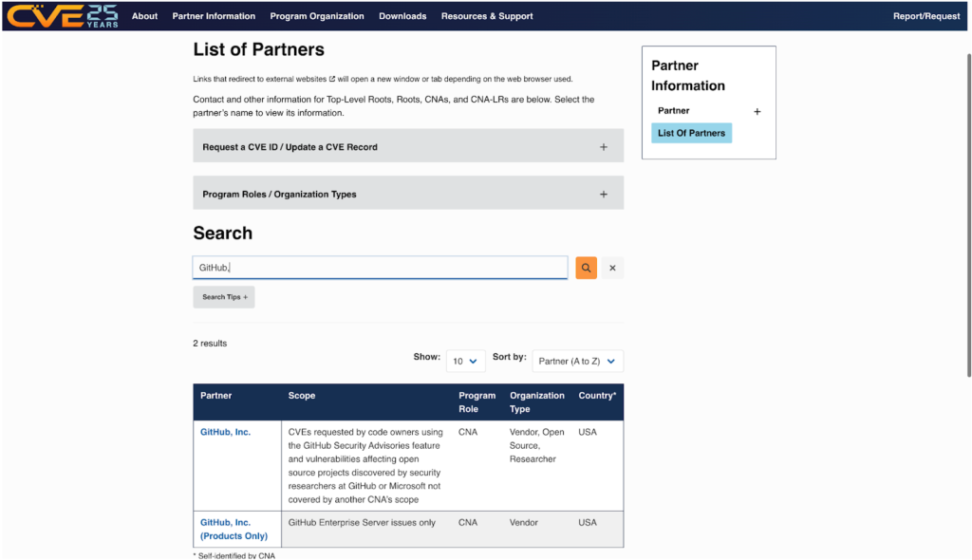
Task: Expand Program Roles / Organization Types section
Action: [279, 195]
